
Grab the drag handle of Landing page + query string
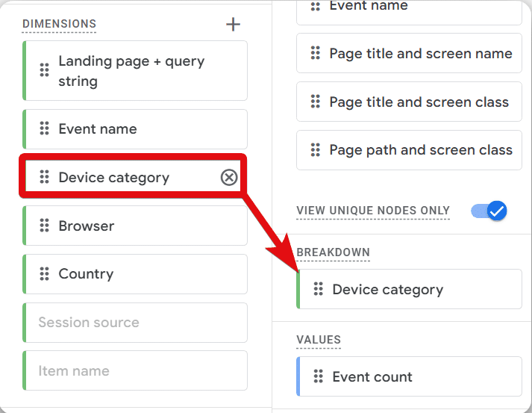(x=45, y=70)
